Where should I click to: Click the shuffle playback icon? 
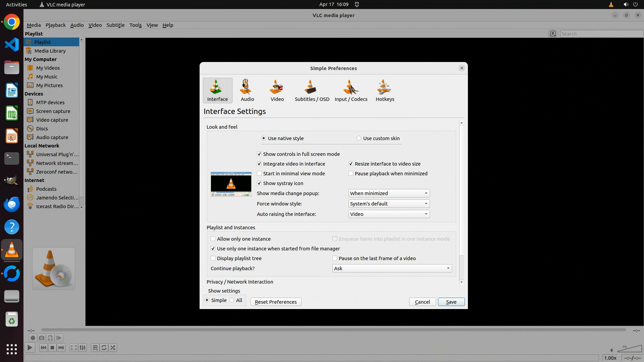pos(113,348)
